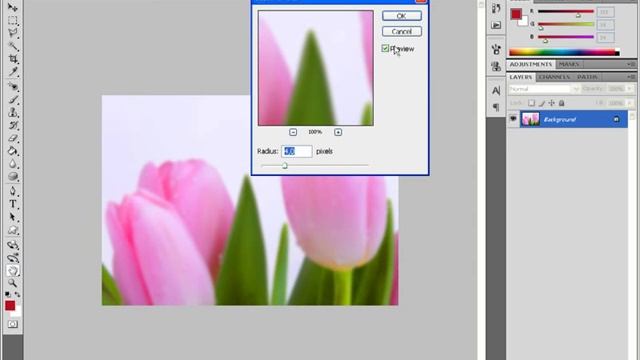Select the Paint Bucket tool
640x360 pixels.
[13, 151]
